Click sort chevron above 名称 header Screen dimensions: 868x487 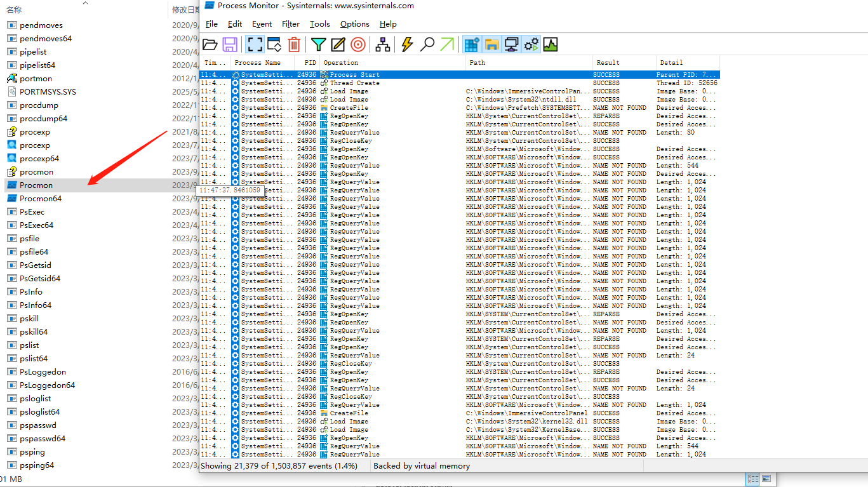pos(85,3)
